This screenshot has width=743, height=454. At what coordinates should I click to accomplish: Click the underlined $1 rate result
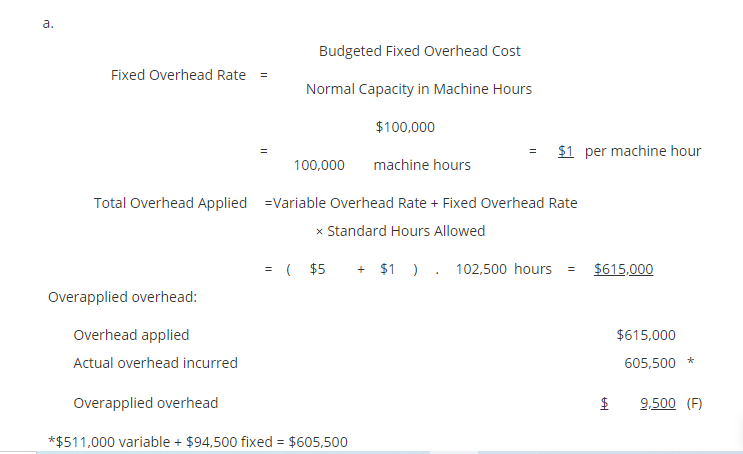565,151
